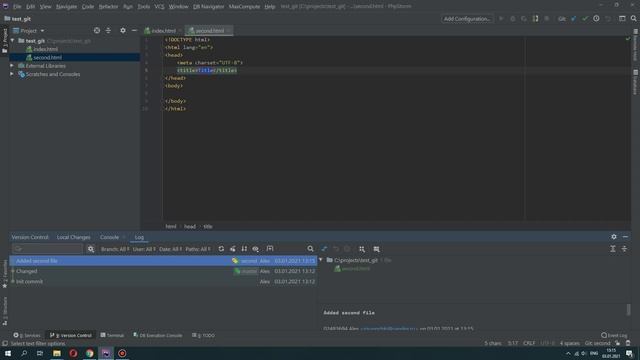The image size is (640, 360).
Task: Click the find magnifier in log toolbar
Action: pyautogui.click(x=311, y=249)
